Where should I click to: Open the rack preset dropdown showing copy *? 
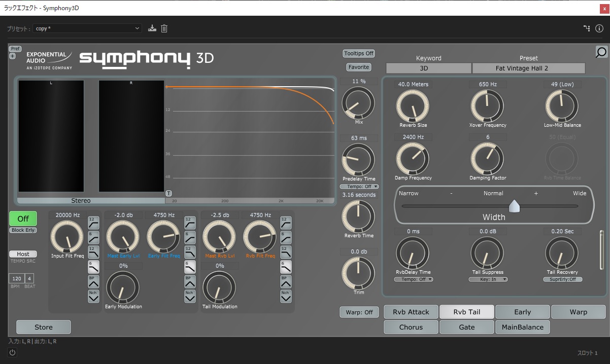click(x=87, y=28)
